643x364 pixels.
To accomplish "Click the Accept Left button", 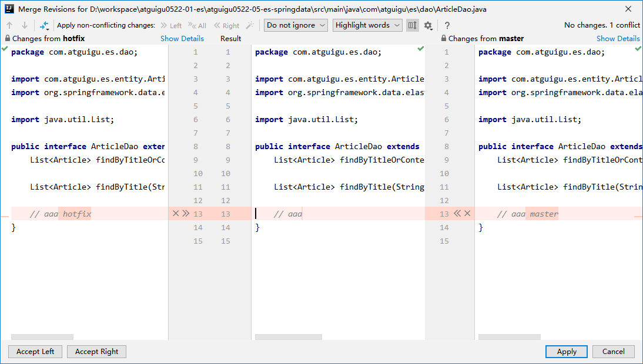I will tap(35, 352).
